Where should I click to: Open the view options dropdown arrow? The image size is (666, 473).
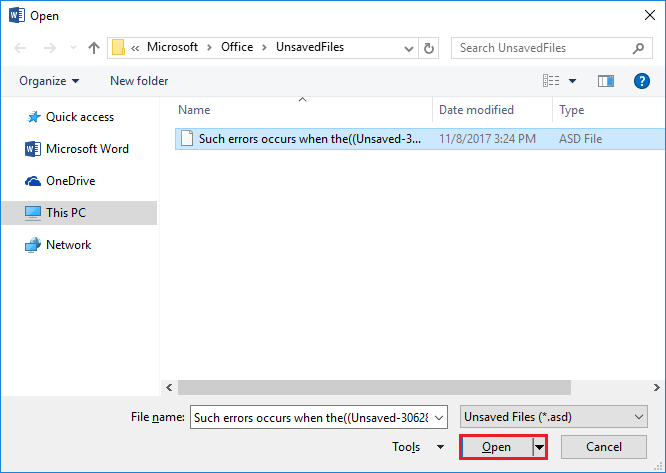point(573,81)
